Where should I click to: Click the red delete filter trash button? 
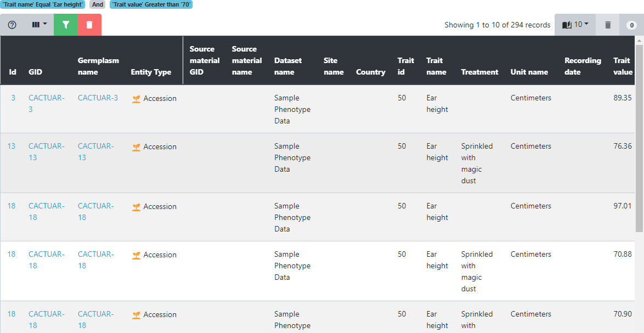pyautogui.click(x=89, y=25)
